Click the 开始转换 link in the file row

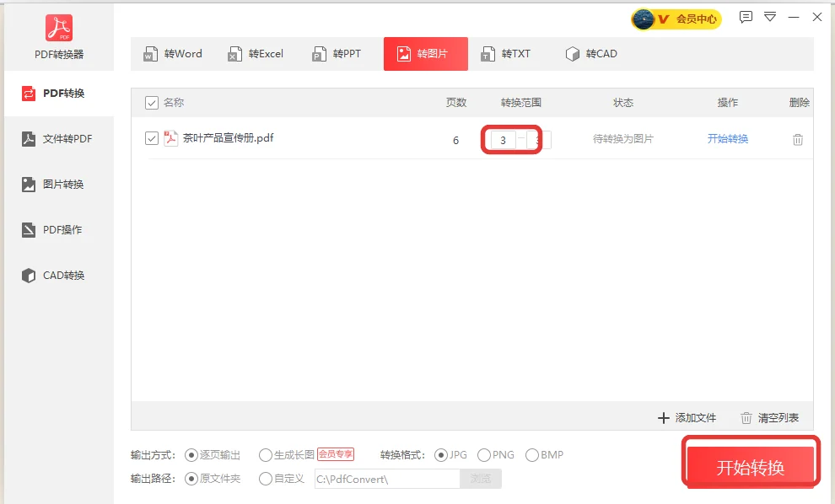point(727,139)
